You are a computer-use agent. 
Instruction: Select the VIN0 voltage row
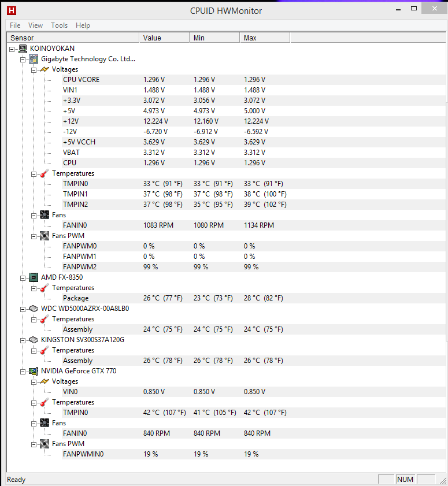(254, 392)
